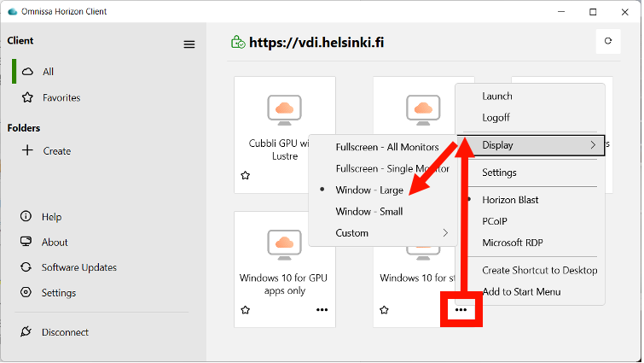Maximize the Horizon Client window

tap(593, 12)
